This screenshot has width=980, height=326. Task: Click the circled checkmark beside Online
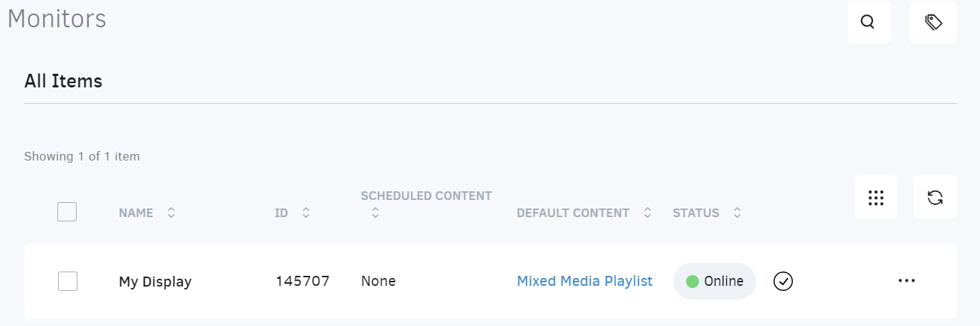[784, 282]
